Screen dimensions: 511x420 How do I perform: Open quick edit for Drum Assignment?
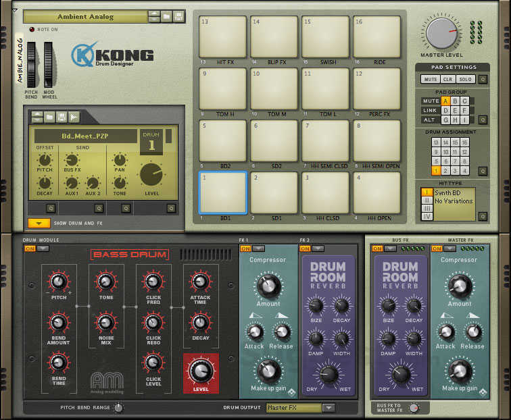[x=483, y=172]
